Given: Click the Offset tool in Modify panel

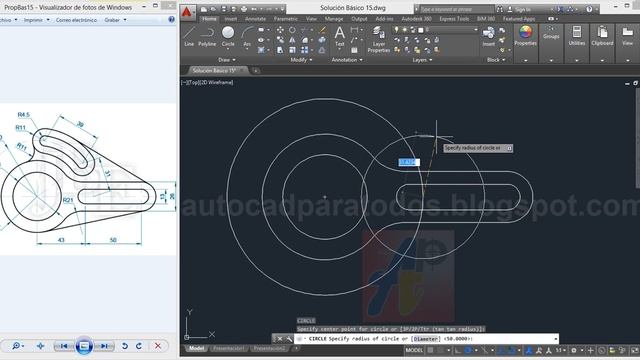Looking at the screenshot, I should point(322,50).
